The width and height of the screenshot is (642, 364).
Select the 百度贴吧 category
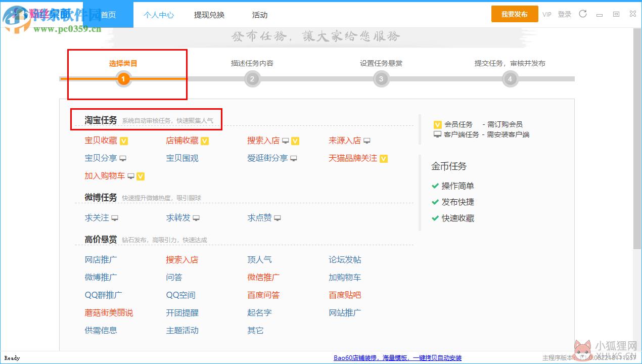click(345, 295)
